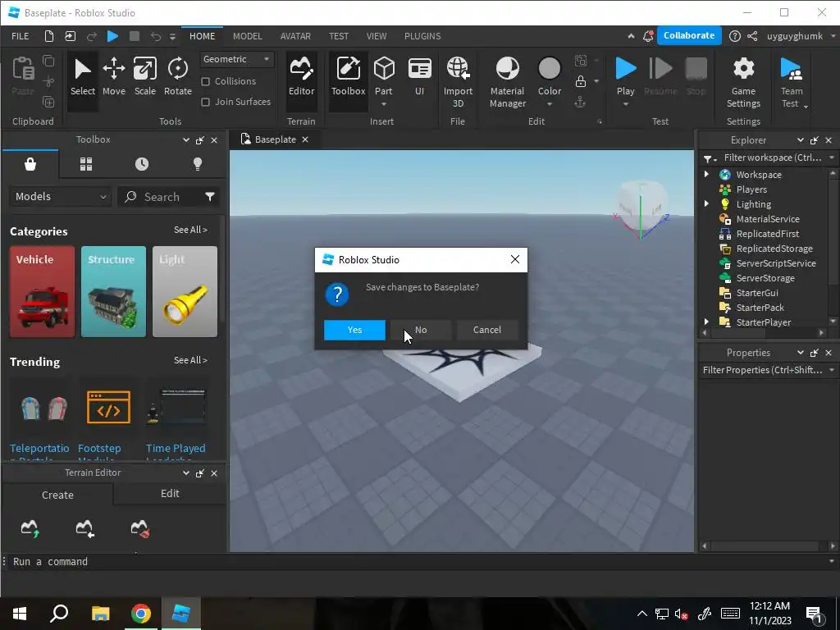The width and height of the screenshot is (840, 630).
Task: Click Yes to save changes
Action: (354, 330)
